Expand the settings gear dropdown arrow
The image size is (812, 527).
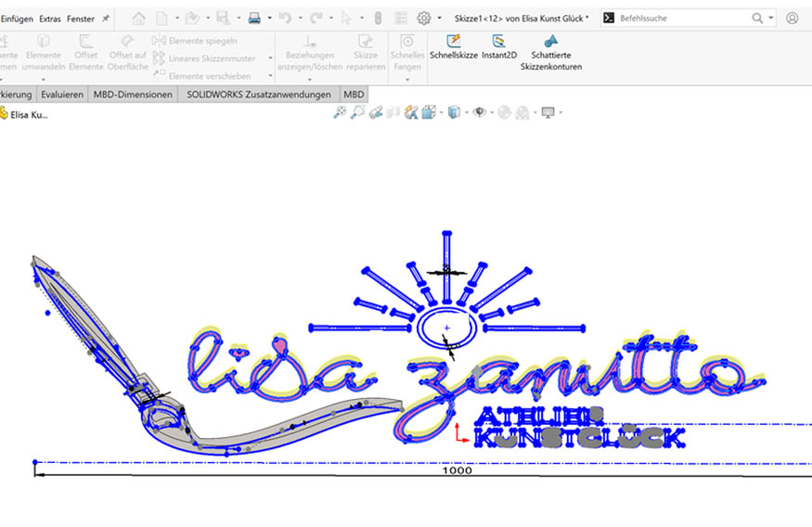(x=439, y=18)
